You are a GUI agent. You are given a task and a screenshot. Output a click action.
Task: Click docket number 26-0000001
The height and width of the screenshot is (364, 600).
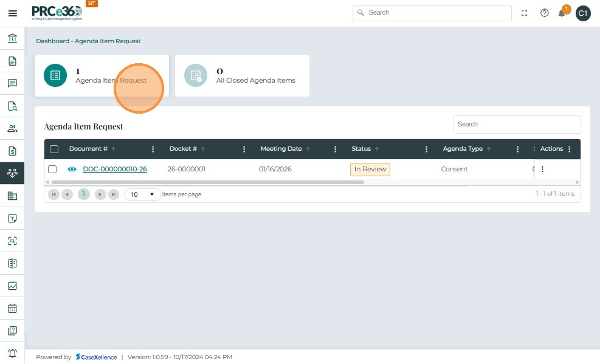click(x=187, y=169)
